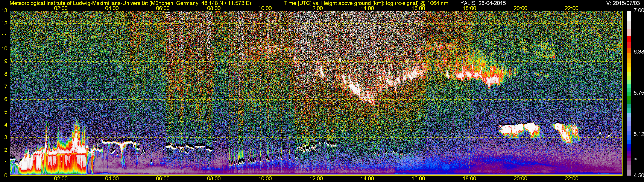Screen dimensions: 644x182
Task: Click the 14:00 label on the bottom time axis
Action: click(367, 179)
